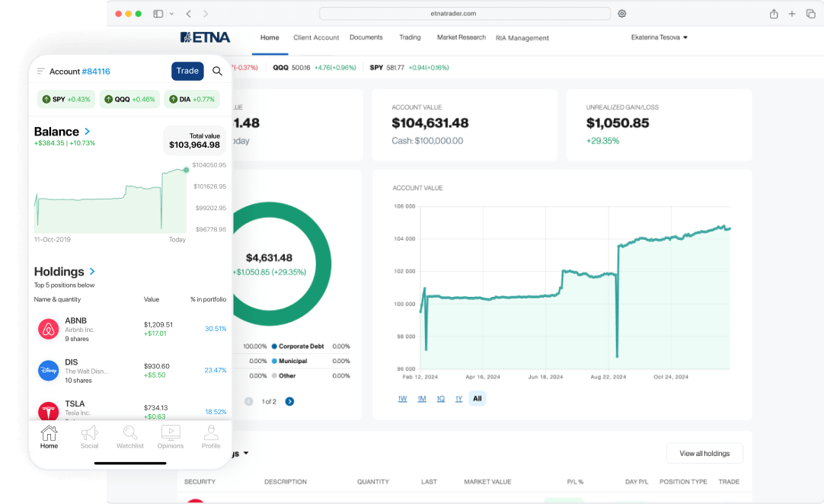
Task: Open the holdings caret dropdown above the web table
Action: [x=245, y=453]
